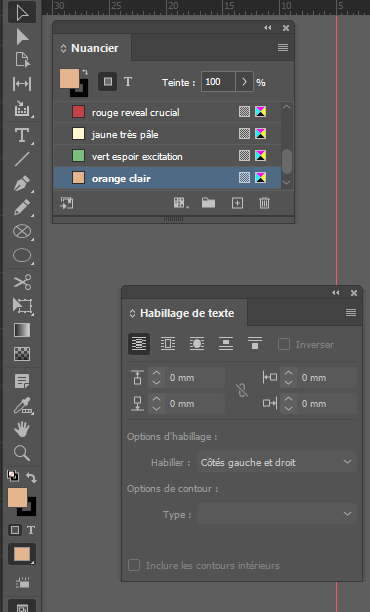Select the Free Transform tool

tap(22, 306)
